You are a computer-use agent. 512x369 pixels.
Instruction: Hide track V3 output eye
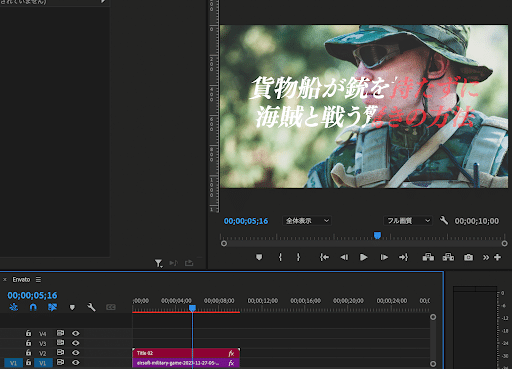click(x=76, y=343)
